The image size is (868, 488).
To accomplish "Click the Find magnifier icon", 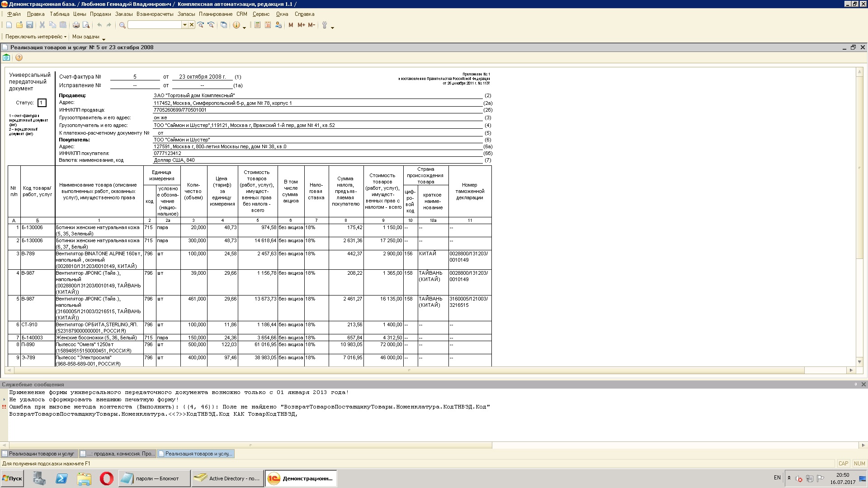I will [x=122, y=25].
